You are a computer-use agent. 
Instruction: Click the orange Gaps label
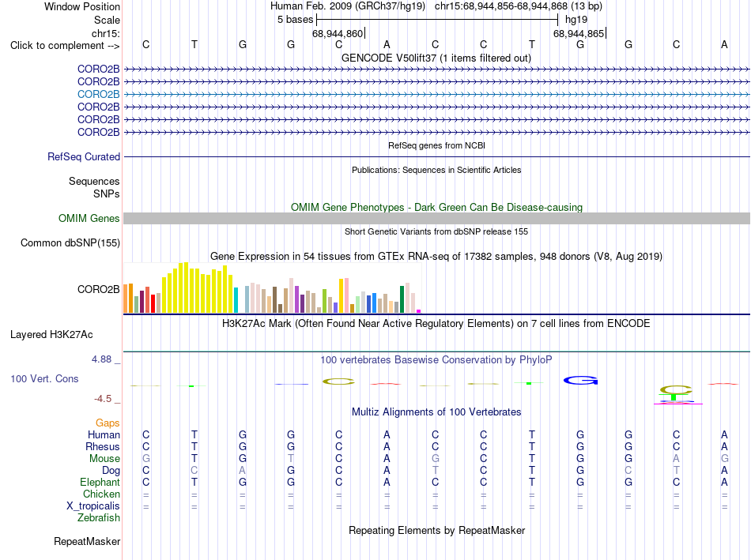(108, 423)
